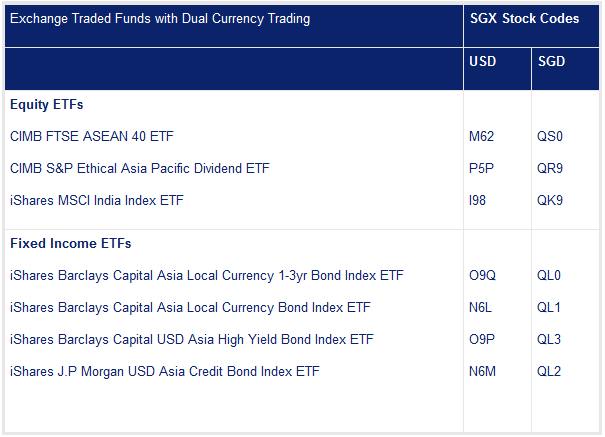Image resolution: width=605 pixels, height=437 pixels.
Task: Select SGD code QL1
Action: 549,307
